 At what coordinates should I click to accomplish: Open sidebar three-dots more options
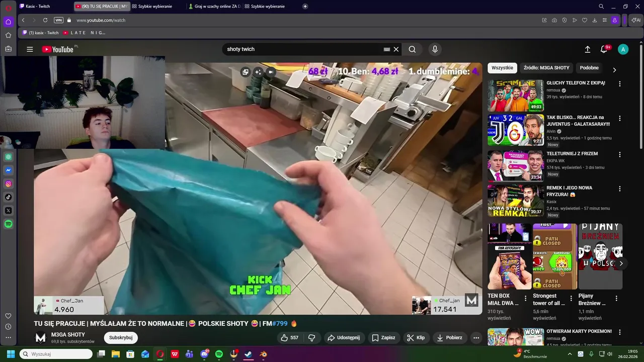(8, 337)
